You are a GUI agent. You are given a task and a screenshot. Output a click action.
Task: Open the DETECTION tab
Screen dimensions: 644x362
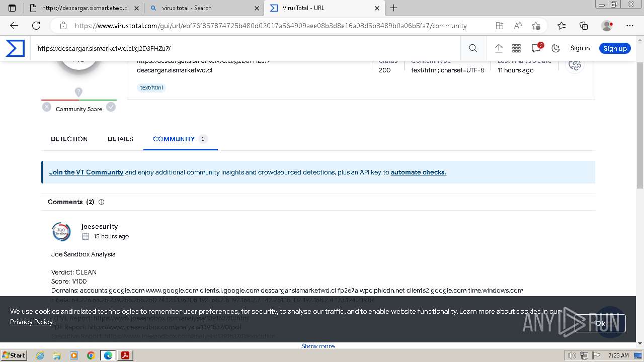pyautogui.click(x=69, y=139)
